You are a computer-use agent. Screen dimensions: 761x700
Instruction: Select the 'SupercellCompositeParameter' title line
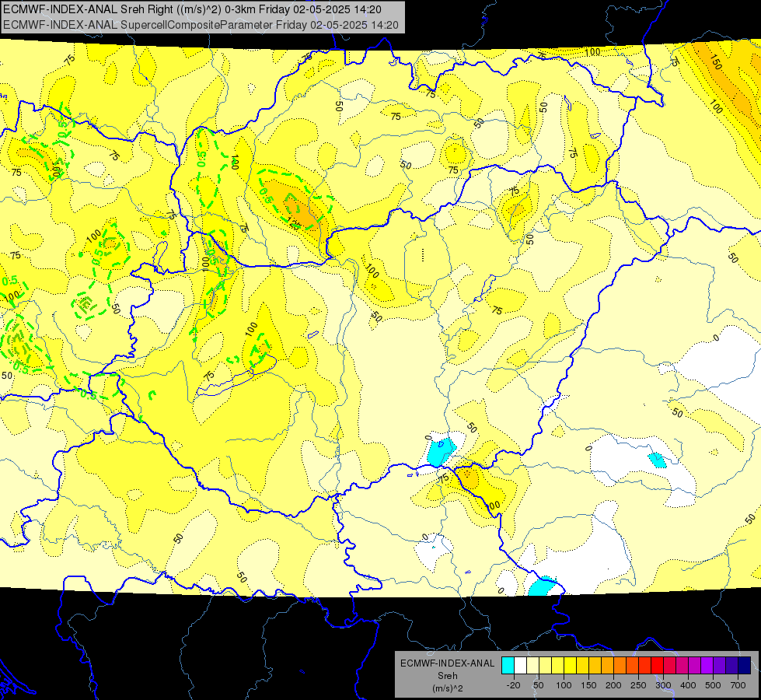(201, 25)
